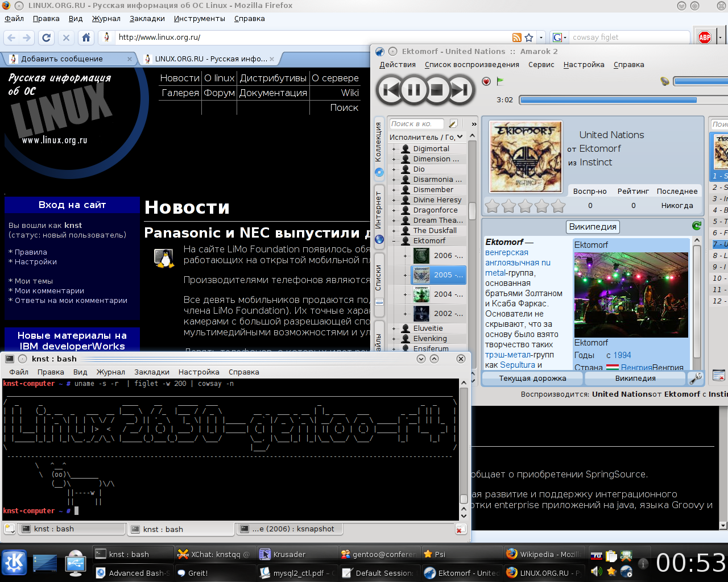Expand the Digimortal artist node

pyautogui.click(x=393, y=149)
